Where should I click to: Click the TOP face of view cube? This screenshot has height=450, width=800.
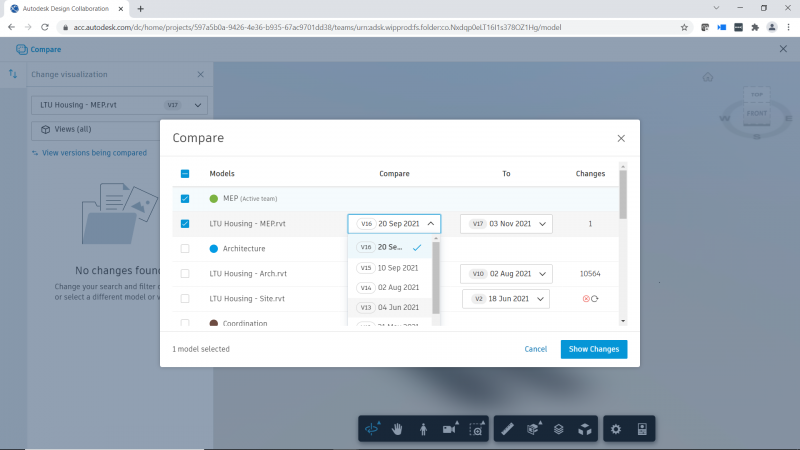pyautogui.click(x=757, y=95)
